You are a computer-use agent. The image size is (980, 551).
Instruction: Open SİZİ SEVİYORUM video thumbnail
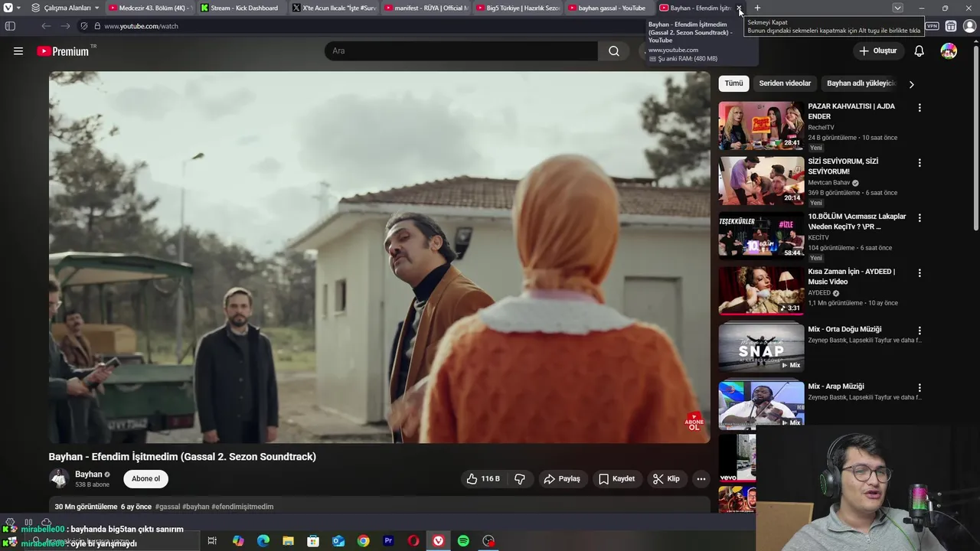[761, 181]
